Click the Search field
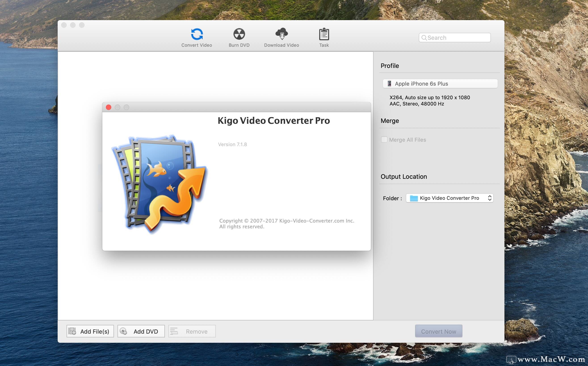The width and height of the screenshot is (588, 366). pyautogui.click(x=455, y=38)
